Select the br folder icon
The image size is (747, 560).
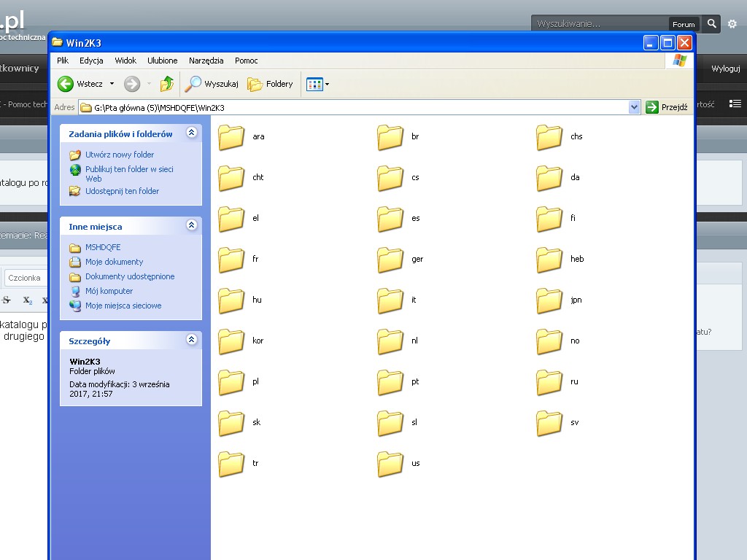(x=390, y=137)
